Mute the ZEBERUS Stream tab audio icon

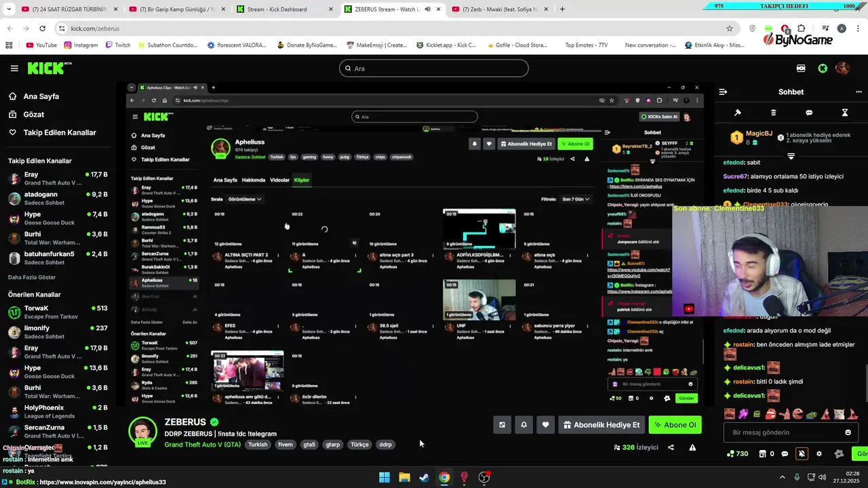[x=427, y=9]
